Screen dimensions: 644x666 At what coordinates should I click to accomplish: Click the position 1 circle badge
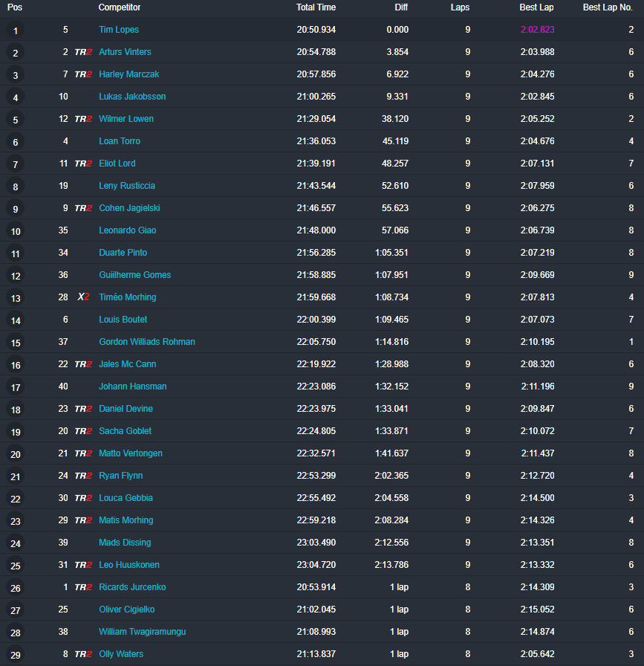tap(16, 30)
